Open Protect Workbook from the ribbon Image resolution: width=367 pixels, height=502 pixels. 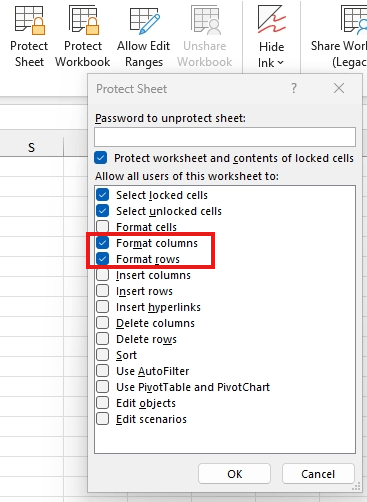pos(83,21)
